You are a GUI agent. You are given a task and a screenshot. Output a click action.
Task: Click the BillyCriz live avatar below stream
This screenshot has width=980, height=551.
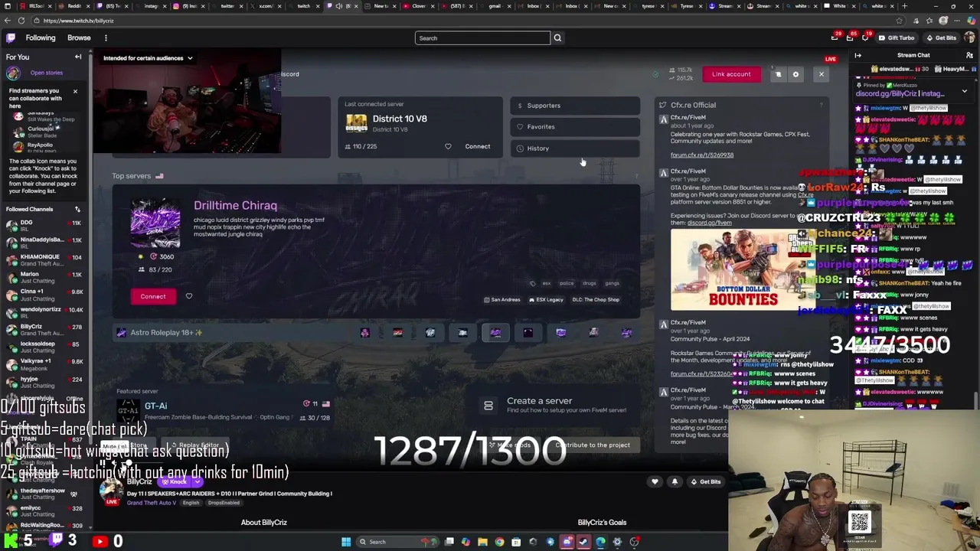tap(112, 491)
